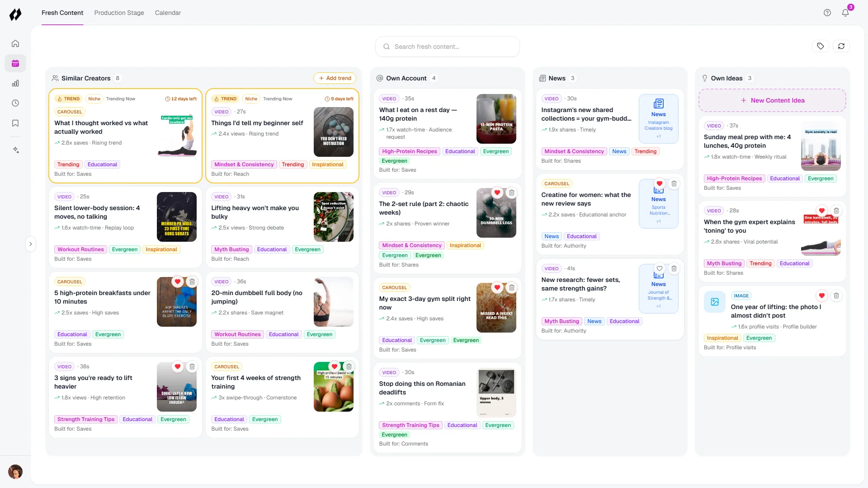Open 'Things I'd tell my beginner self' thumbnail
The image size is (868, 488).
coord(334,132)
